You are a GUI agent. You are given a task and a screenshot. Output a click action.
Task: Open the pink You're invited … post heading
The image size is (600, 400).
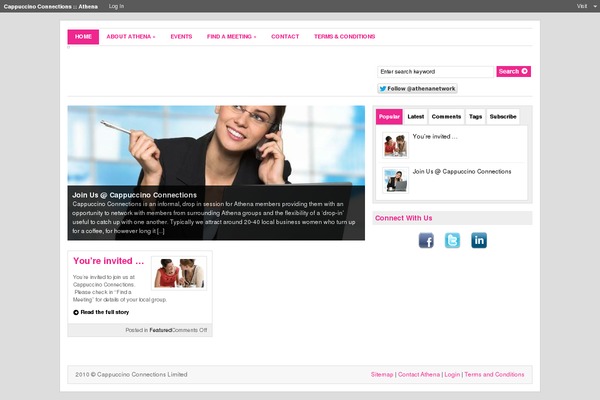tap(109, 261)
